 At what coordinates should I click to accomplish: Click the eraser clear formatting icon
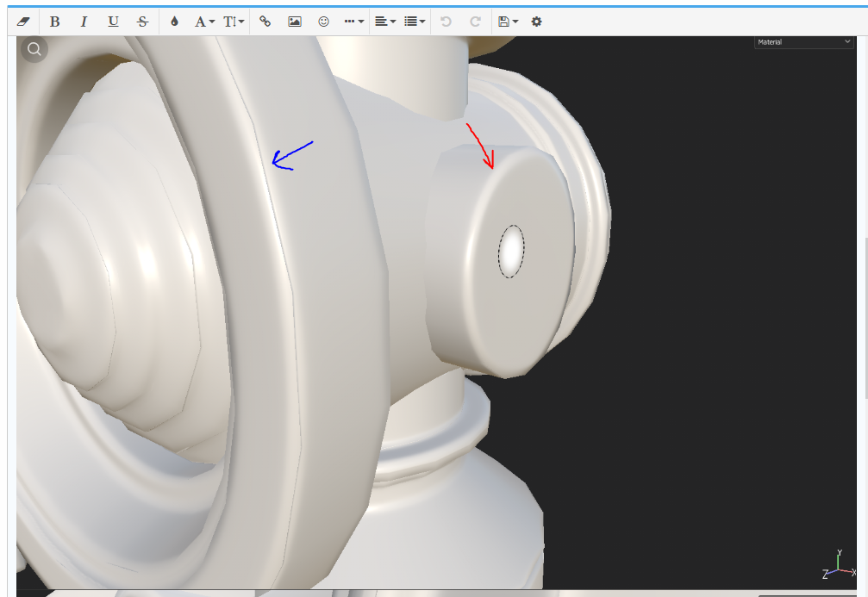23,22
